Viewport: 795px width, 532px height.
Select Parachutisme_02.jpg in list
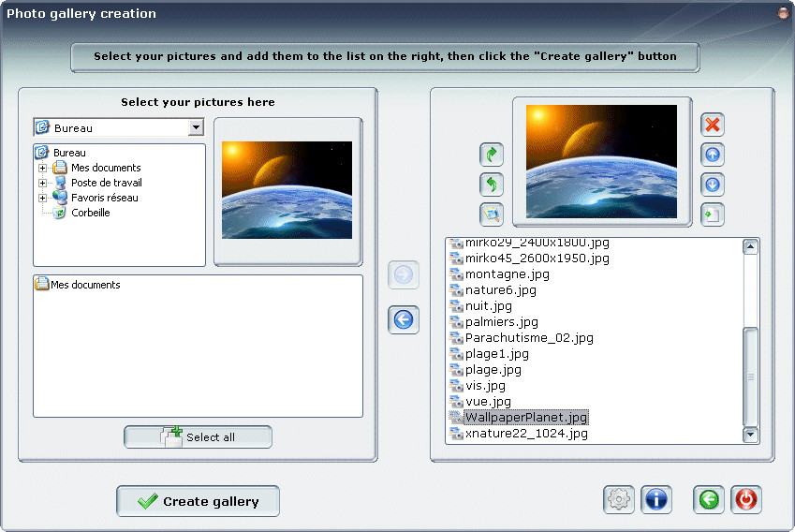coord(529,338)
